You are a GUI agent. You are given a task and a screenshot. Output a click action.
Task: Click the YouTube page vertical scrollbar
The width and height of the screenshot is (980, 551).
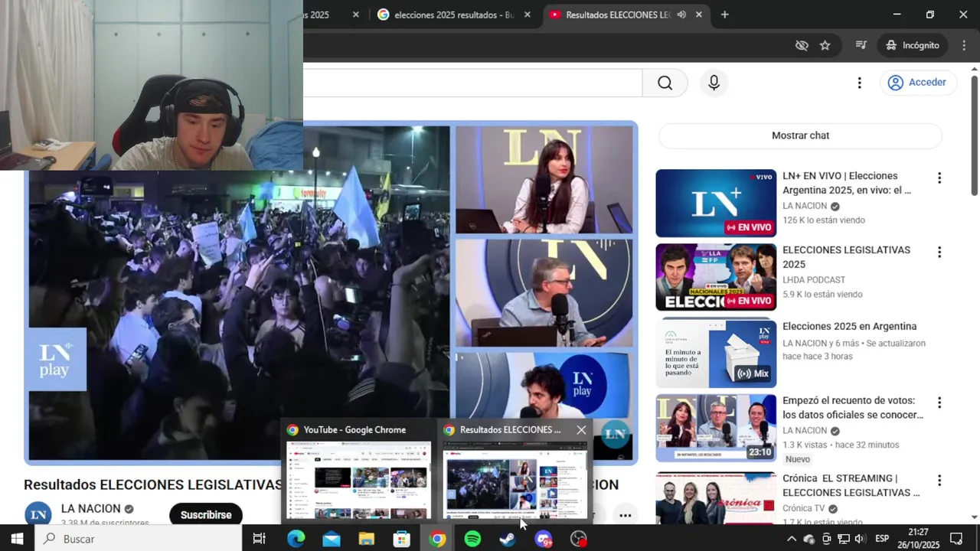click(x=974, y=135)
